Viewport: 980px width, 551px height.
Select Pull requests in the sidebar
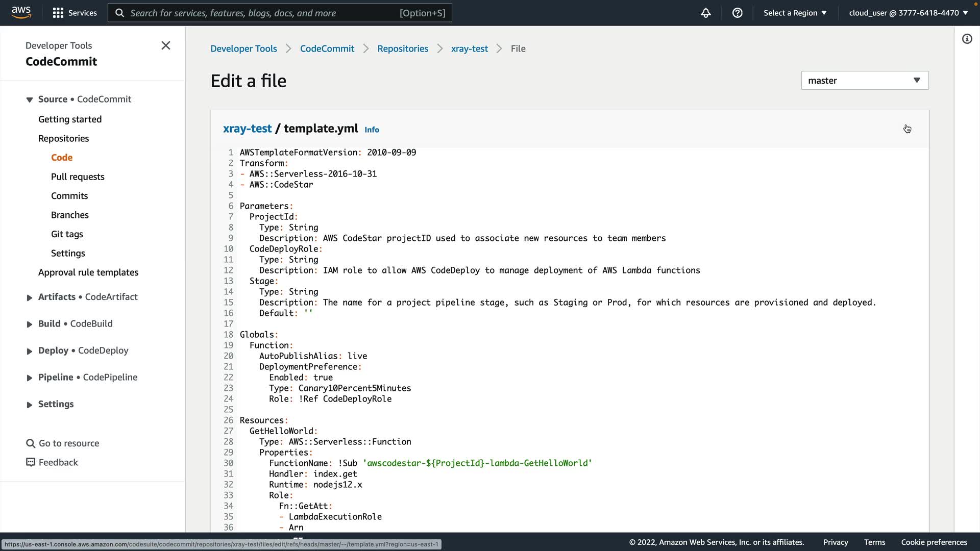tap(78, 177)
